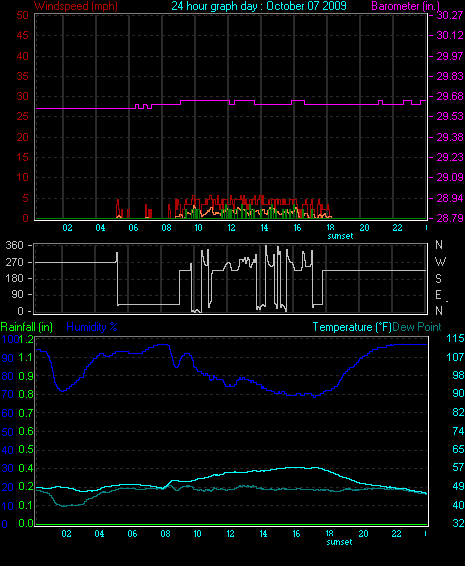Click the 360 degree wind direction label

[14, 245]
